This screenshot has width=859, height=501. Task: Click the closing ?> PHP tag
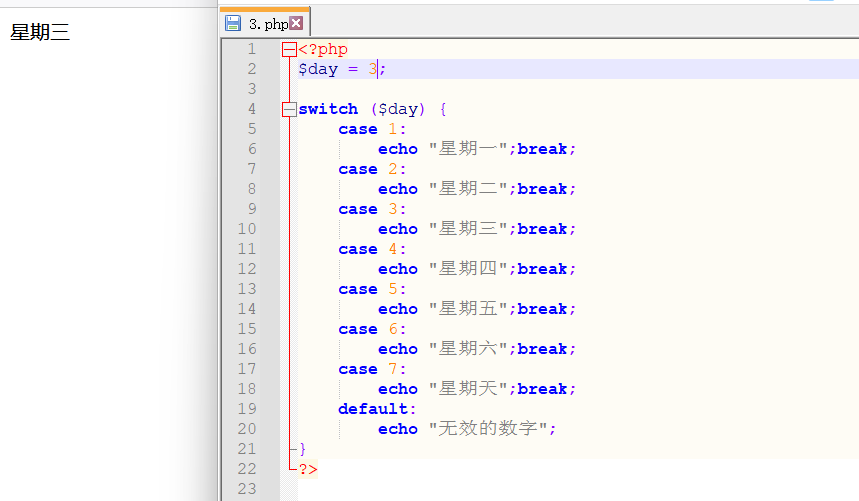[308, 469]
